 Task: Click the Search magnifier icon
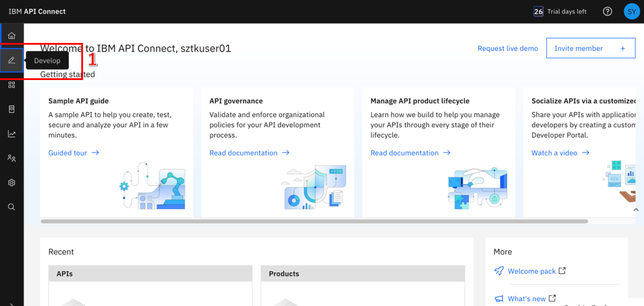tap(12, 207)
